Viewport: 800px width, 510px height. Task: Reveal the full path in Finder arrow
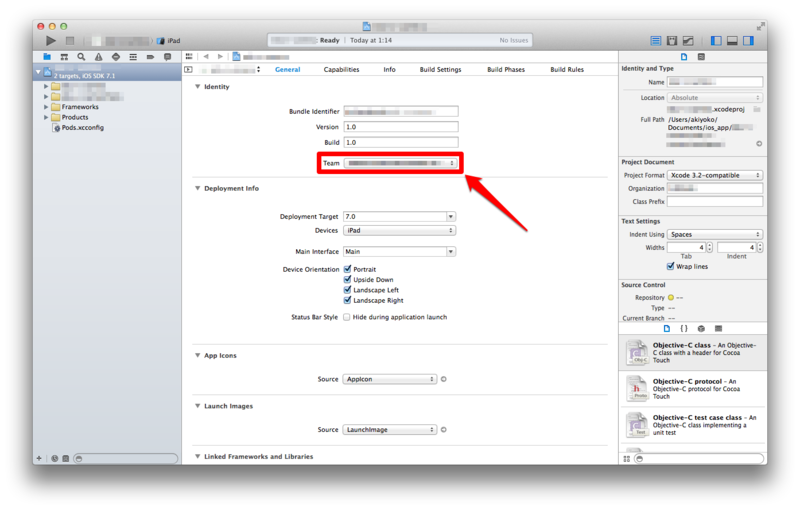[759, 144]
